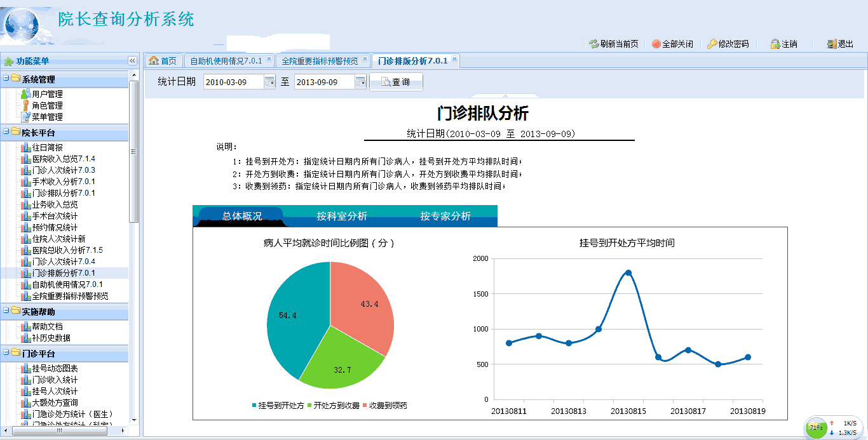
Task: Click the 退出 door icon
Action: pyautogui.click(x=832, y=44)
